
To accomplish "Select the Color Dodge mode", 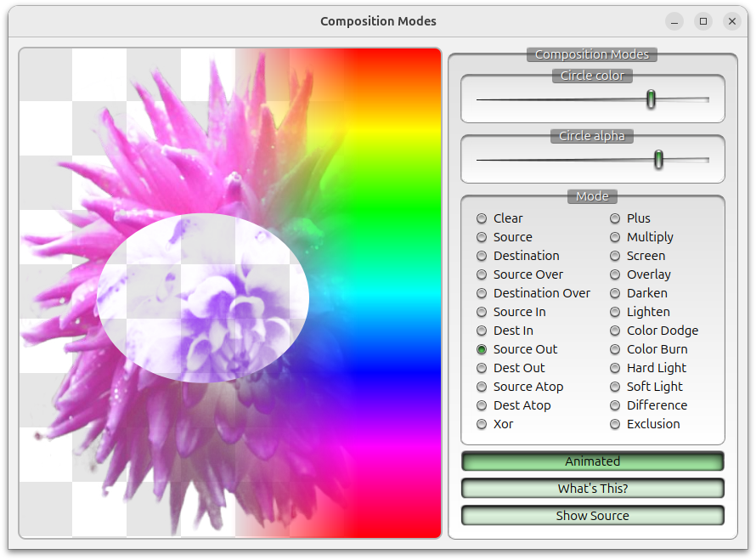I will click(x=614, y=331).
